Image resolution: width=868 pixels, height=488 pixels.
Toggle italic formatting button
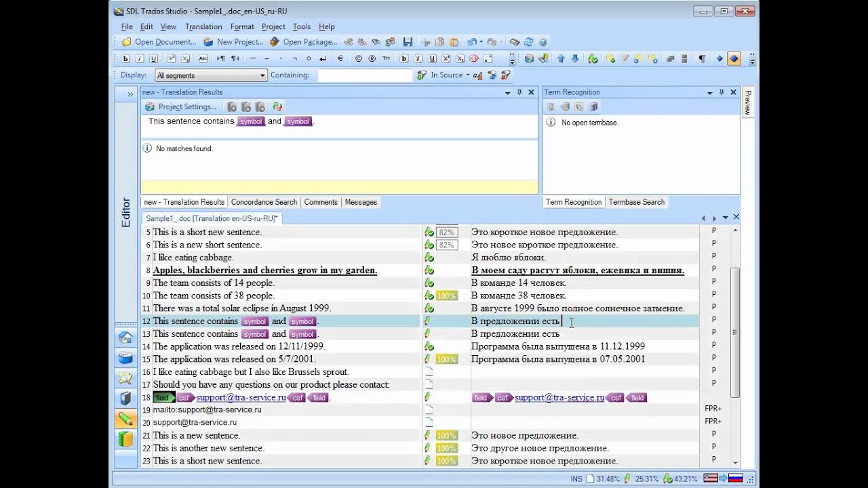(140, 59)
